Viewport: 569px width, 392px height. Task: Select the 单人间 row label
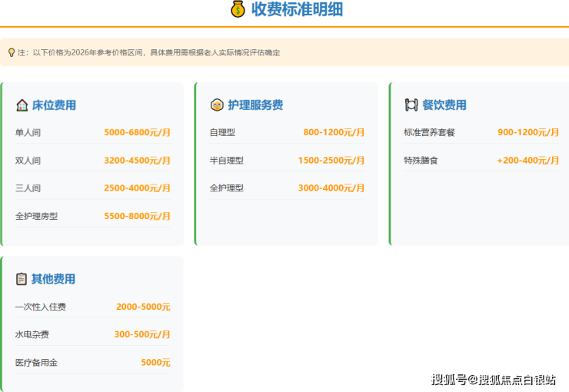(28, 132)
